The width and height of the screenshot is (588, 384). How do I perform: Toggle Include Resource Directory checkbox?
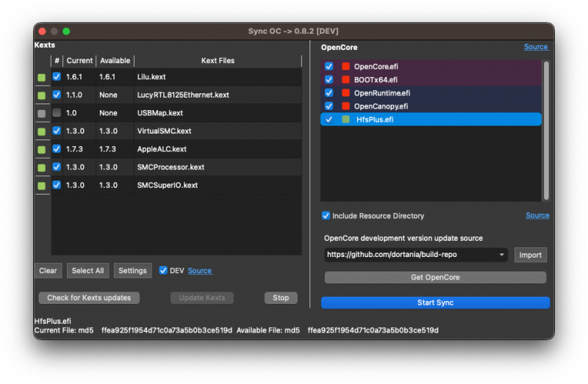point(326,216)
